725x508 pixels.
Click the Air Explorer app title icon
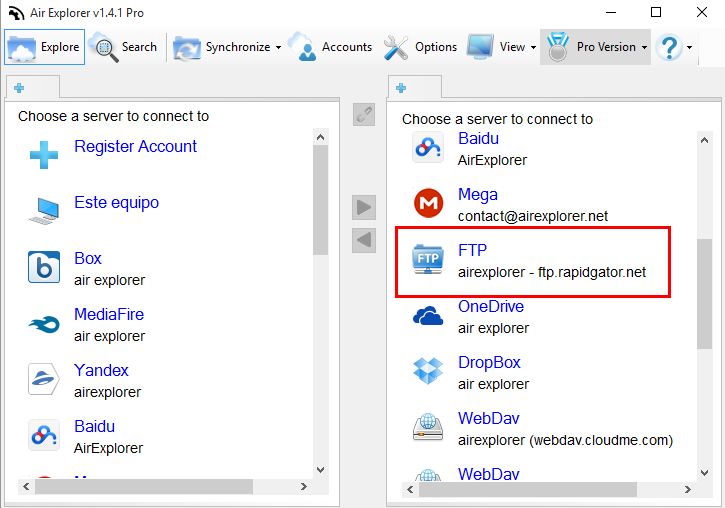click(x=16, y=13)
